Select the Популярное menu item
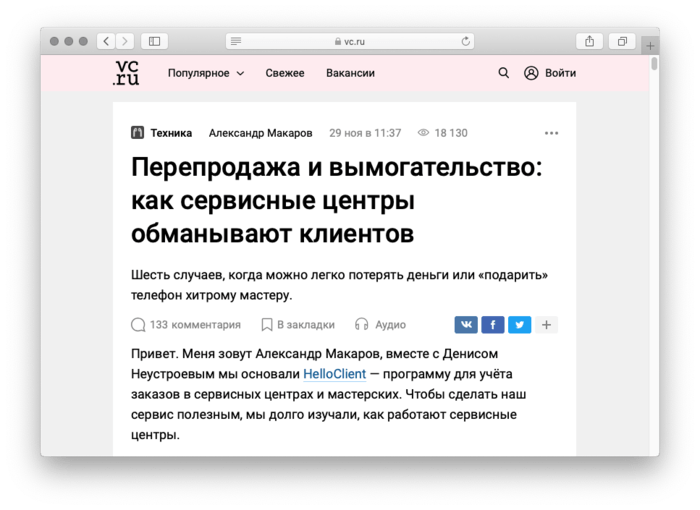 coord(199,73)
